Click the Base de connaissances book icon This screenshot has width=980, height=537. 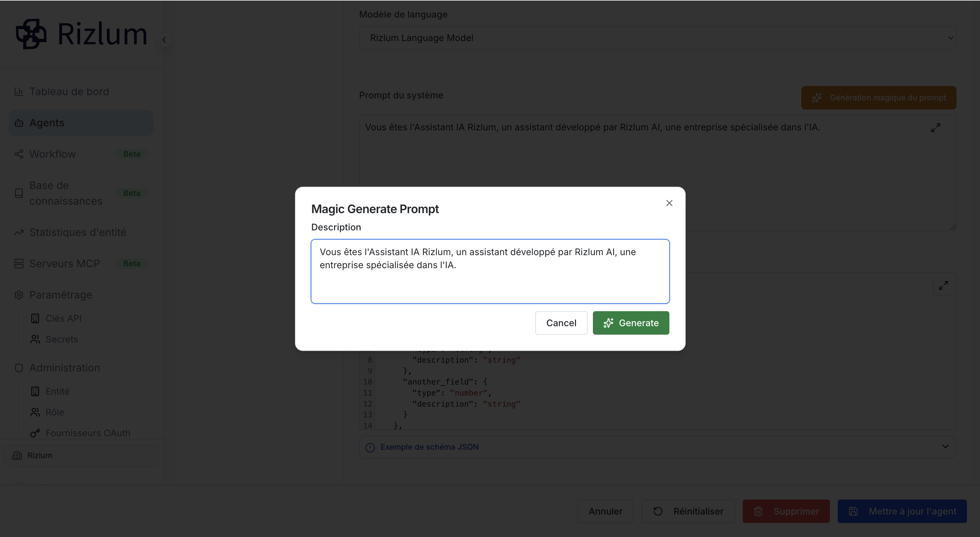(19, 193)
